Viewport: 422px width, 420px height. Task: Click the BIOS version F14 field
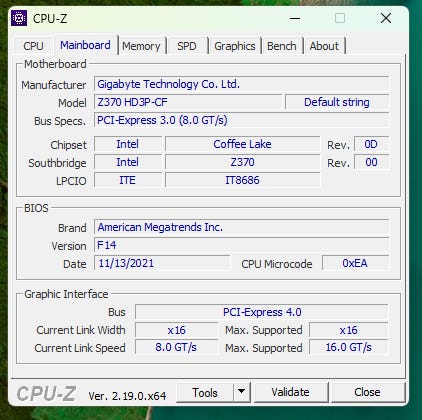[x=241, y=245]
